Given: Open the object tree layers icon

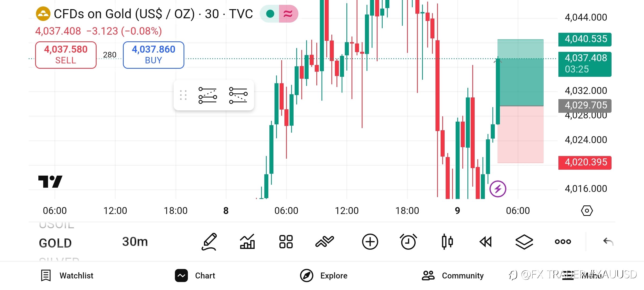Looking at the screenshot, I should click(524, 242).
